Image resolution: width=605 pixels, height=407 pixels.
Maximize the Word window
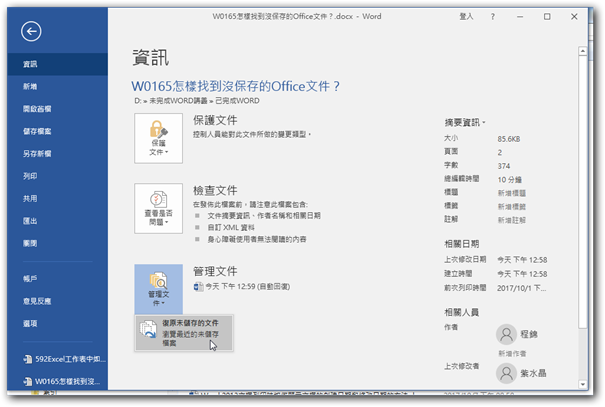(x=547, y=17)
